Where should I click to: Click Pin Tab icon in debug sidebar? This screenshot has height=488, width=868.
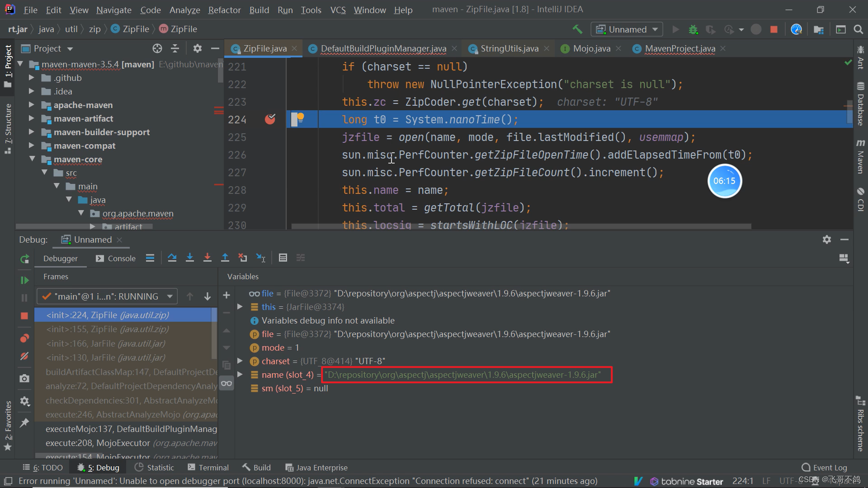tap(24, 422)
